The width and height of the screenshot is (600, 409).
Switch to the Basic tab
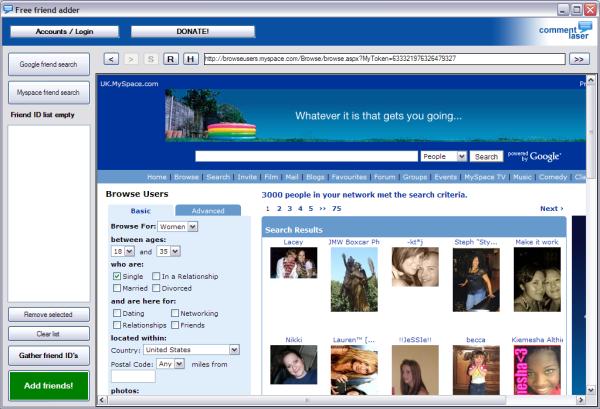click(140, 211)
